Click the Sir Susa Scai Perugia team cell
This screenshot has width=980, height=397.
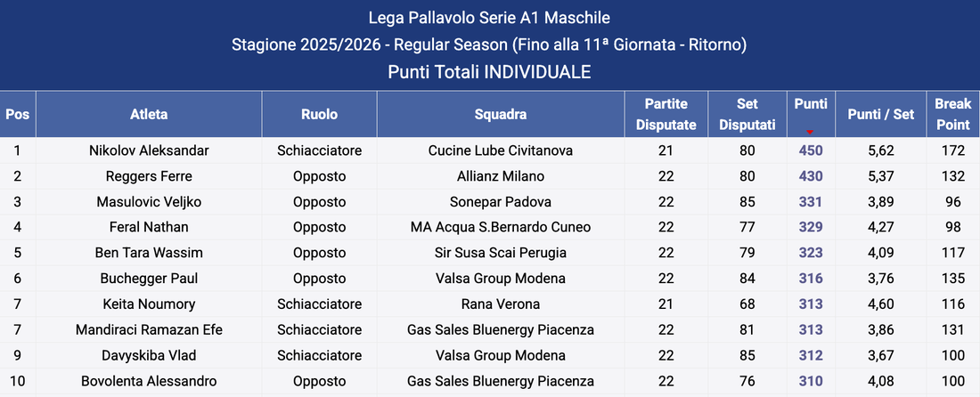click(500, 253)
